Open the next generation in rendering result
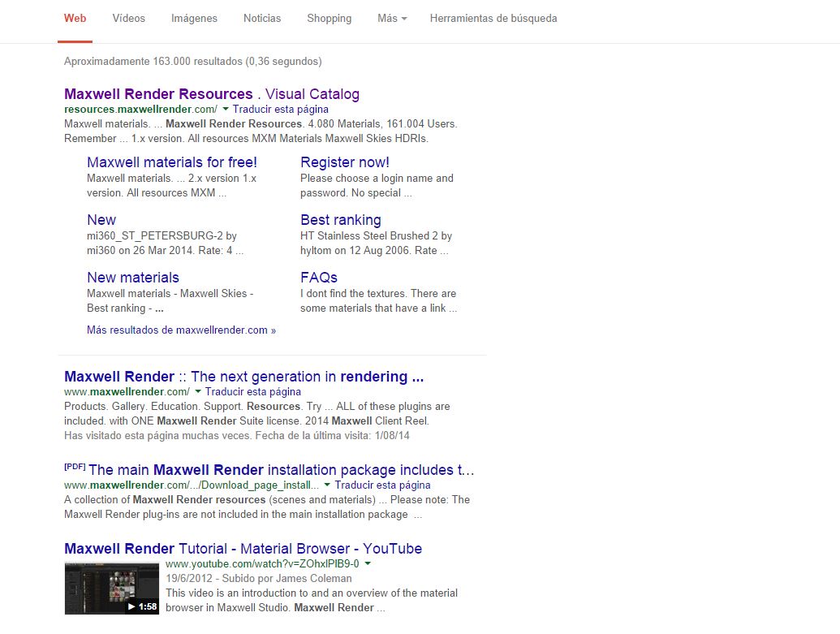Screen dimensions: 840x634 point(243,377)
